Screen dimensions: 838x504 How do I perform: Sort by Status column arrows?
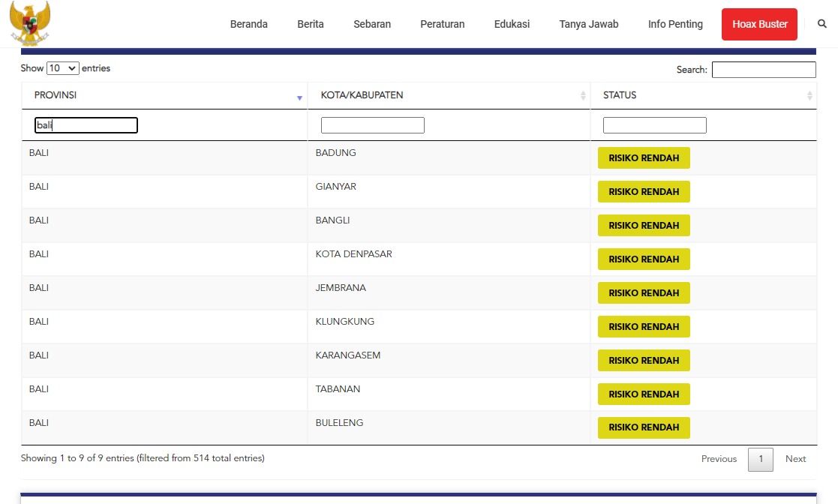(x=809, y=96)
